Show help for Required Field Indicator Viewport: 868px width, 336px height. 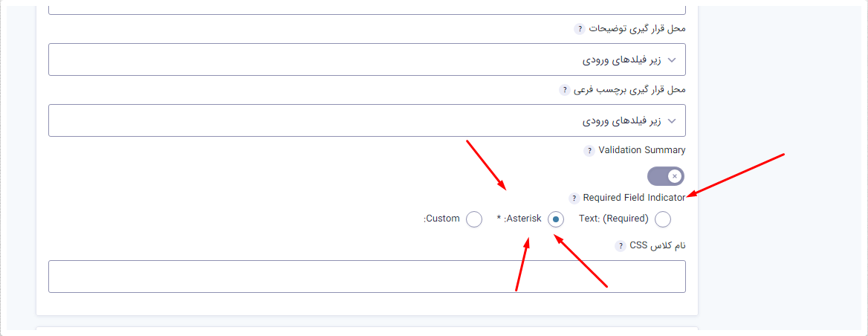[x=574, y=198]
